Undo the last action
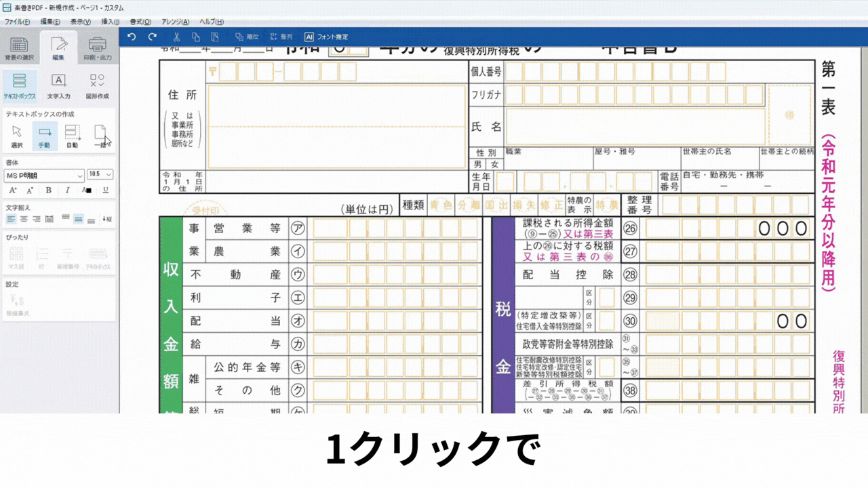 click(132, 37)
